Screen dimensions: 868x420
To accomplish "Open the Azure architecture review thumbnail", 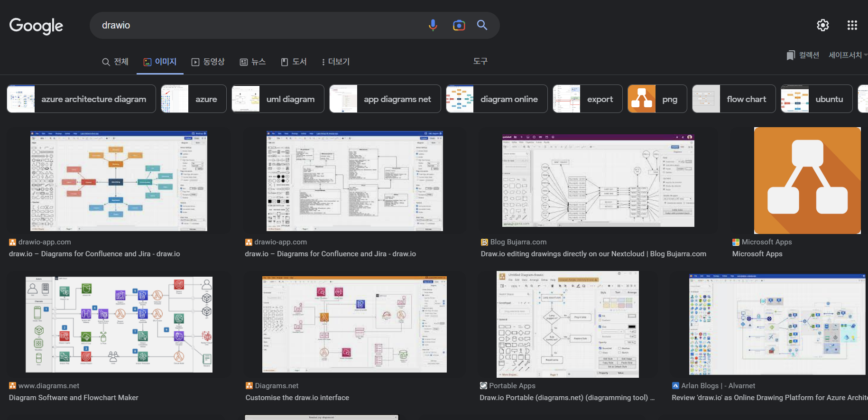I will pos(778,324).
